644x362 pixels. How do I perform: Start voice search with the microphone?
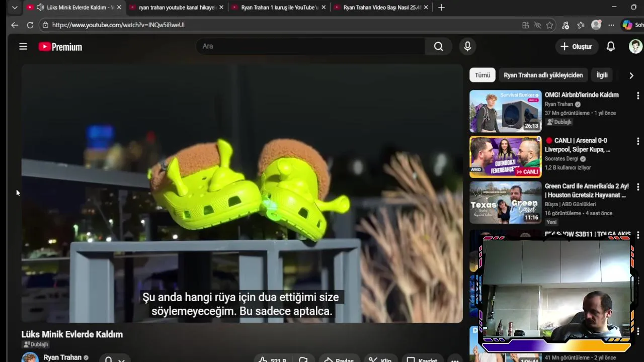(x=467, y=46)
